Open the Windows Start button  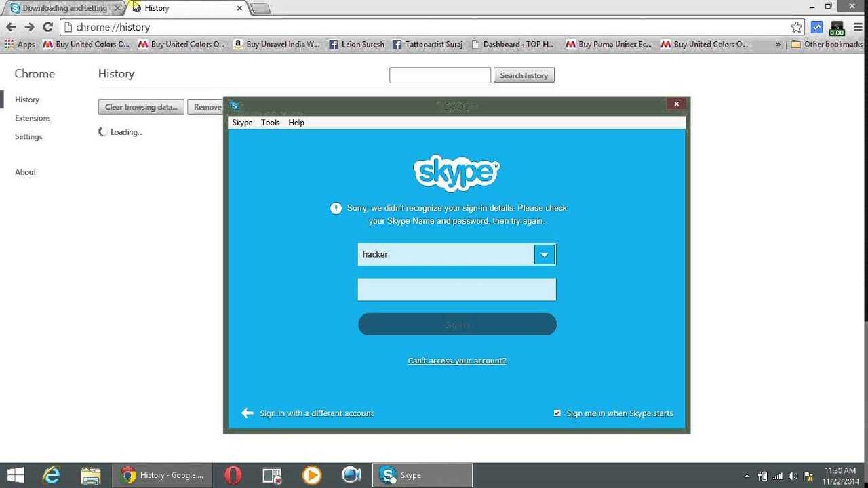coord(16,475)
